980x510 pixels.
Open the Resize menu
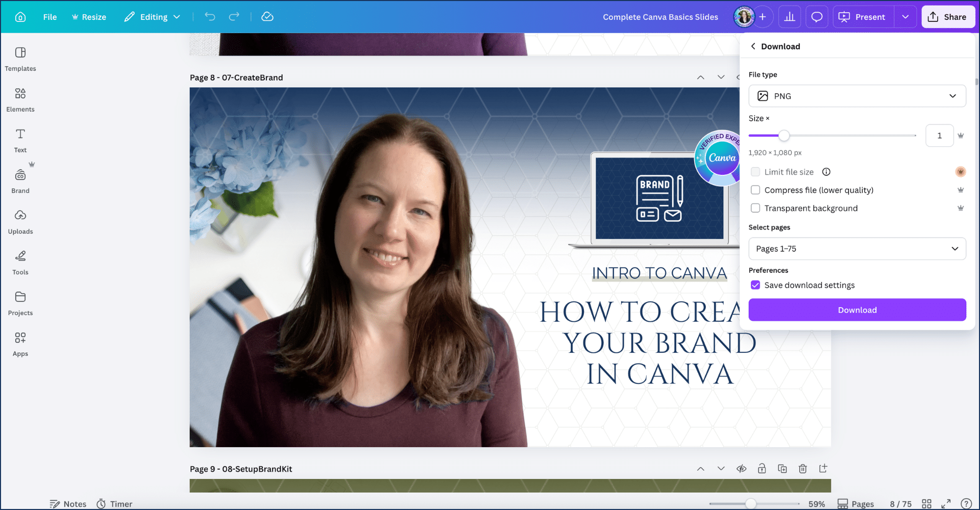coord(89,17)
